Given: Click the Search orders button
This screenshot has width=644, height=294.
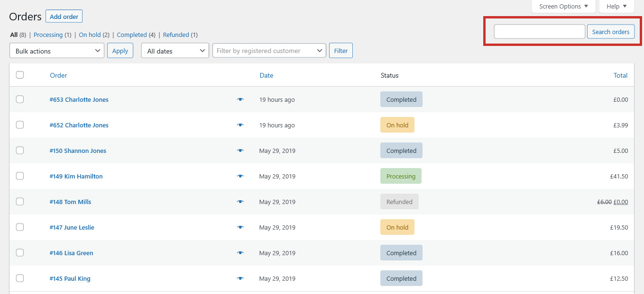Looking at the screenshot, I should click(611, 32).
